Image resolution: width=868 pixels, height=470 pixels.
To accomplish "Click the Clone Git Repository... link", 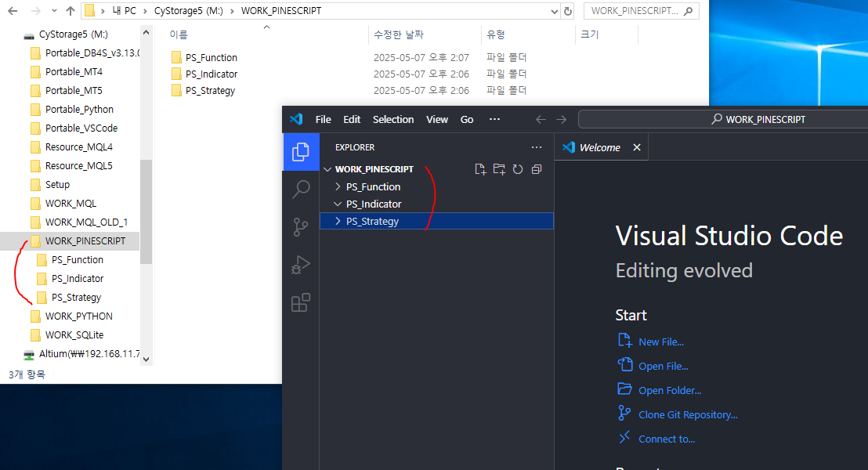I will (x=688, y=415).
